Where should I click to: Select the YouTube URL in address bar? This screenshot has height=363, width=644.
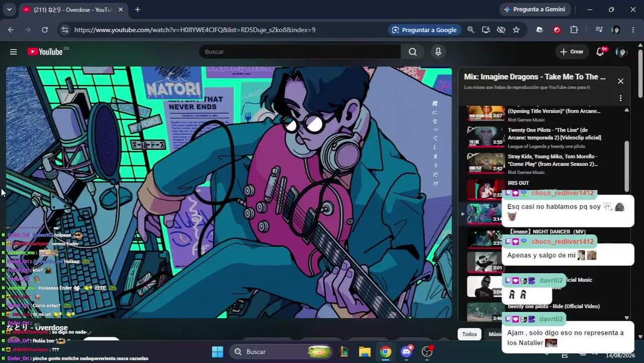pyautogui.click(x=195, y=30)
